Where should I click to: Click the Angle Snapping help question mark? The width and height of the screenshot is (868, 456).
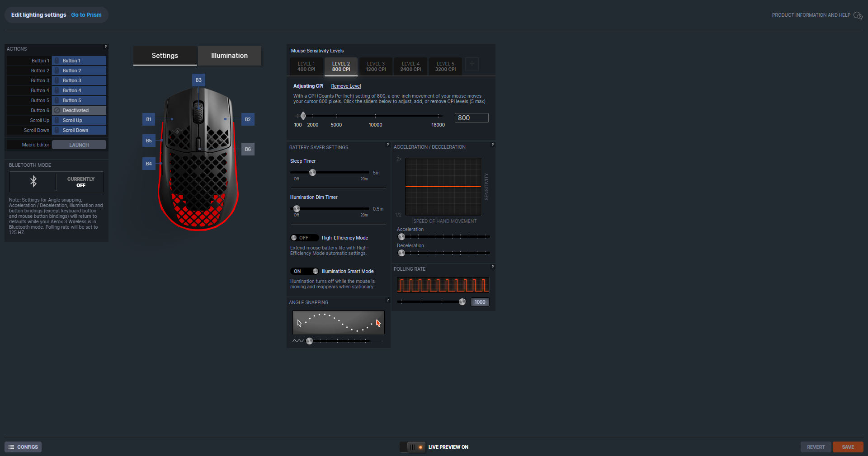pos(387,300)
